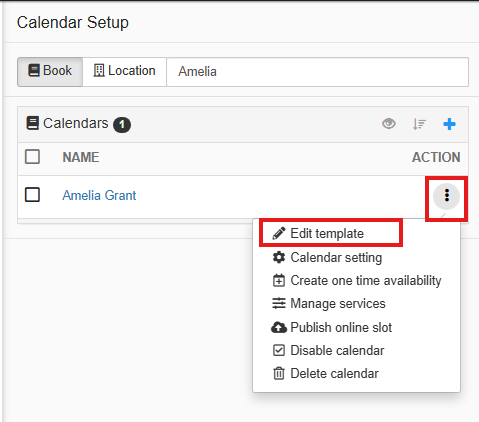
Task: Switch to the Book tab
Action: tap(50, 72)
